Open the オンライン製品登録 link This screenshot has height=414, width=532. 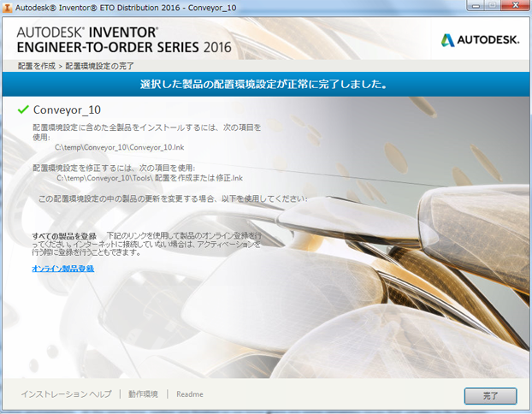tap(62, 269)
